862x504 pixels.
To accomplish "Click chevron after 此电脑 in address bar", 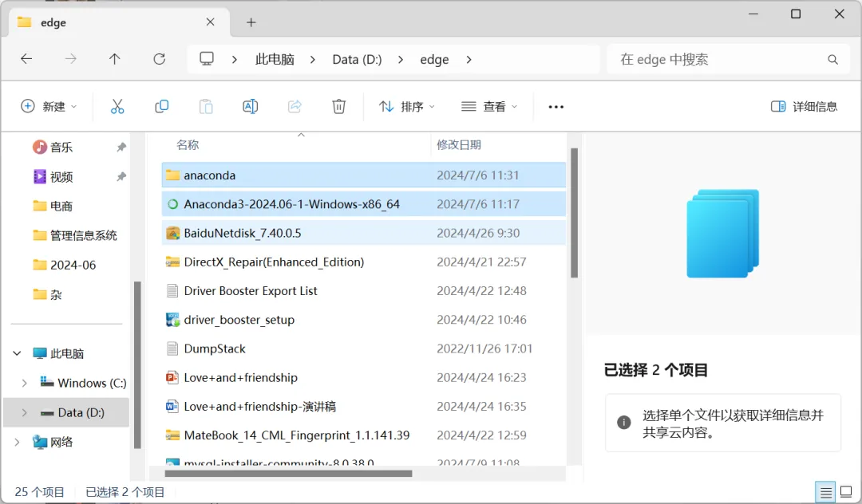I will (313, 59).
